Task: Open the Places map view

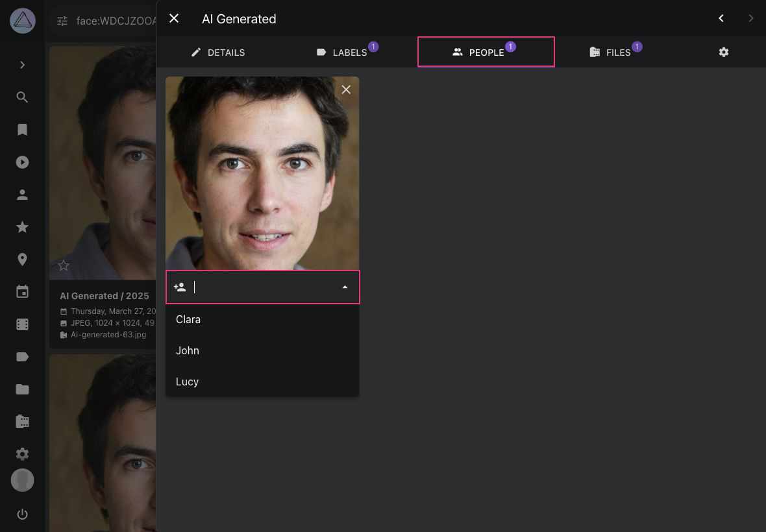Action: coord(22,259)
